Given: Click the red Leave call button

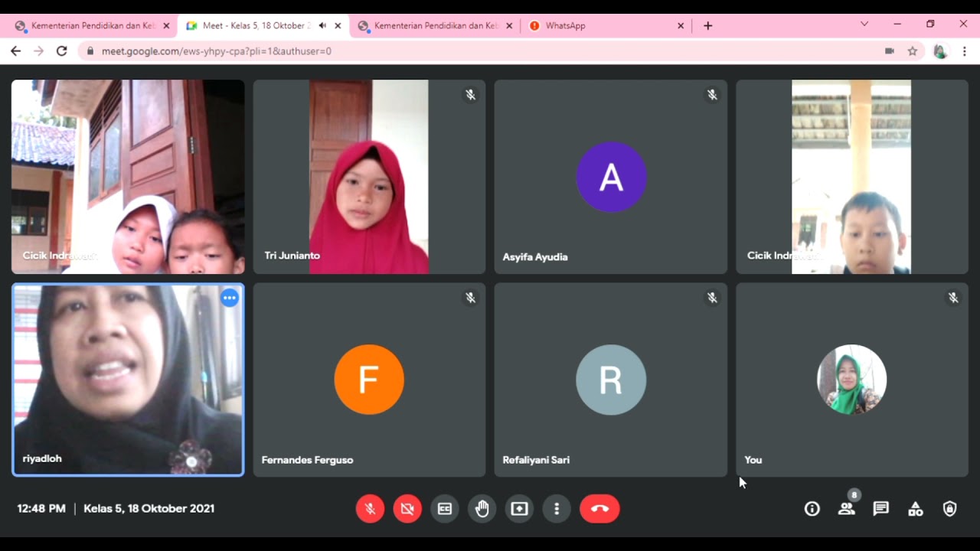Looking at the screenshot, I should tap(599, 509).
